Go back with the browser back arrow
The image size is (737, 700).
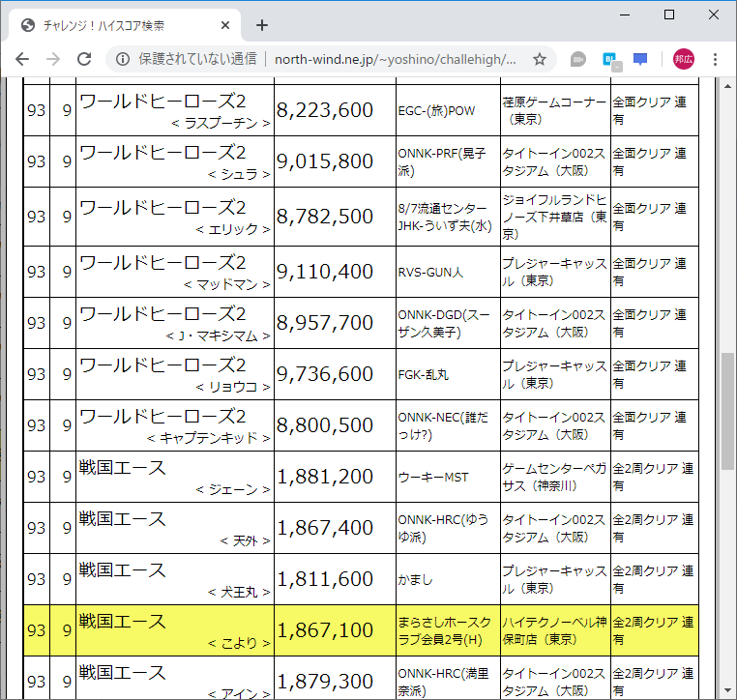pyautogui.click(x=22, y=59)
